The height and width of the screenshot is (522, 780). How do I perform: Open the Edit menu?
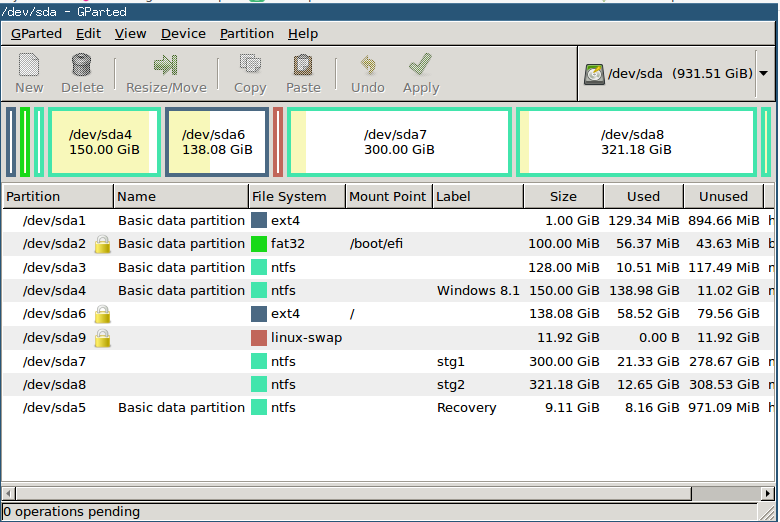coord(88,33)
